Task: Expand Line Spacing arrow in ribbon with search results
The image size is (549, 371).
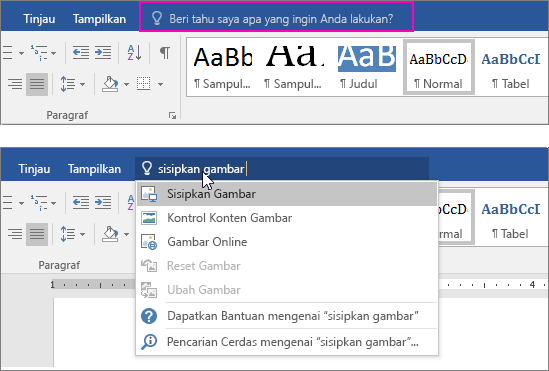Action: 83,234
